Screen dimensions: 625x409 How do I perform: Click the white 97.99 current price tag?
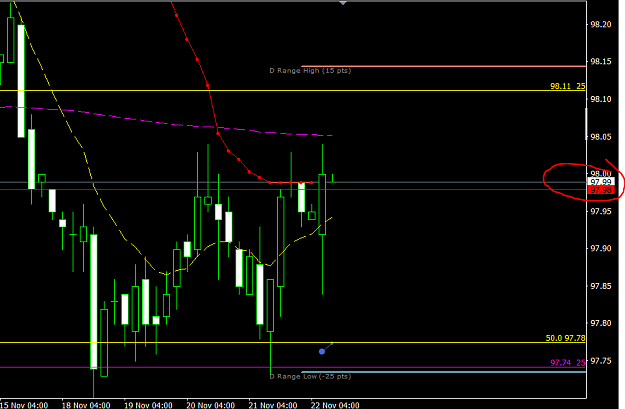[601, 182]
